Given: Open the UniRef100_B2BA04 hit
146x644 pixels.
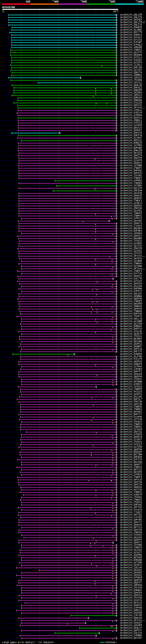Looking at the screenshot, I should [131, 354].
